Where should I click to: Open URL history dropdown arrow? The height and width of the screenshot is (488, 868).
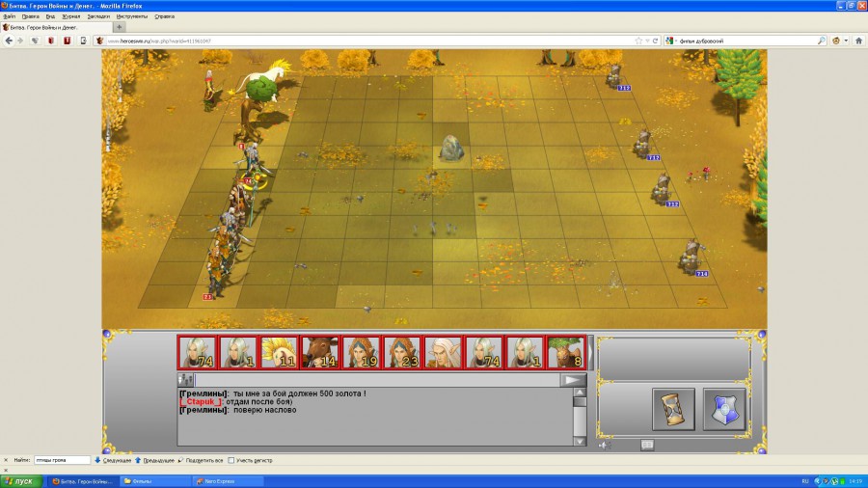tap(647, 41)
